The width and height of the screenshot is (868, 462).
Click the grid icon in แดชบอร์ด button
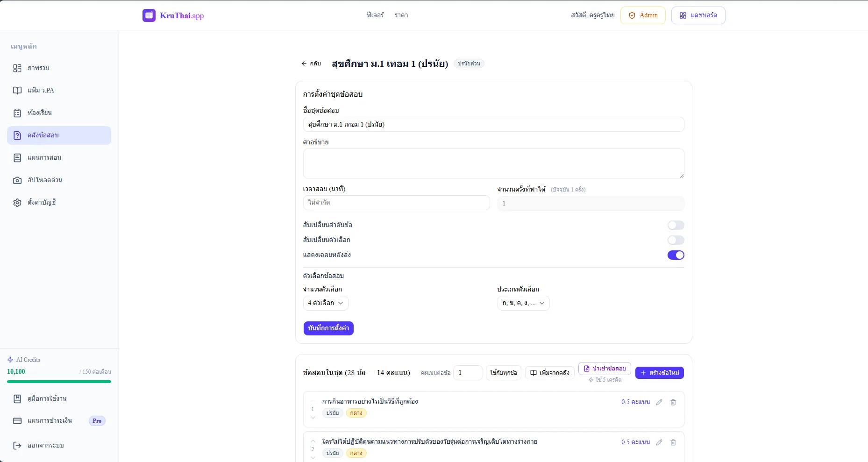pyautogui.click(x=683, y=15)
